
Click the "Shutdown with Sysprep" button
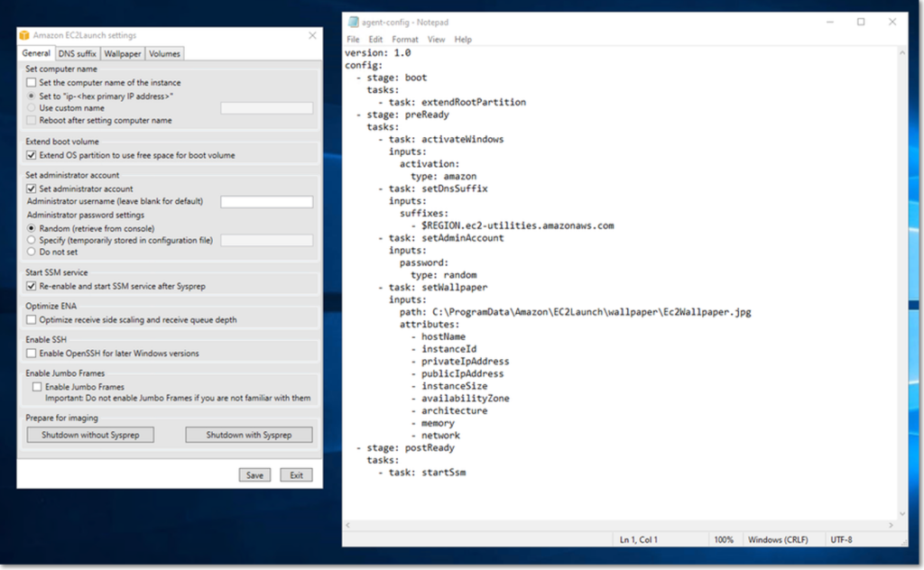(249, 434)
